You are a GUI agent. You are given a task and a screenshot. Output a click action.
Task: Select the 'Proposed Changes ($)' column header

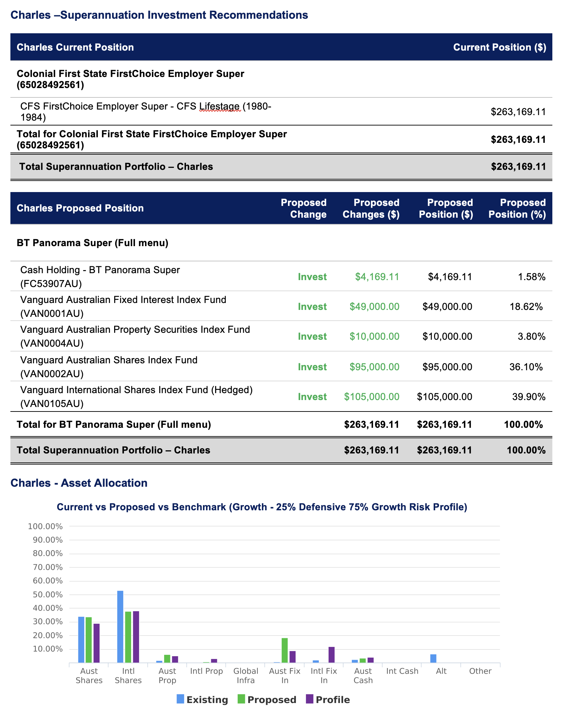pos(371,208)
